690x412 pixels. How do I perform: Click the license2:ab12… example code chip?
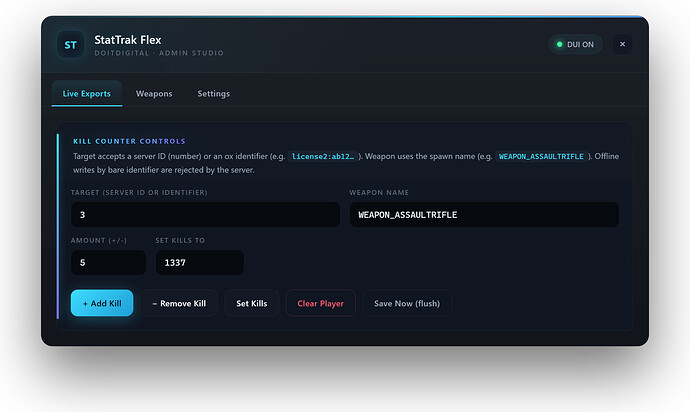point(323,156)
